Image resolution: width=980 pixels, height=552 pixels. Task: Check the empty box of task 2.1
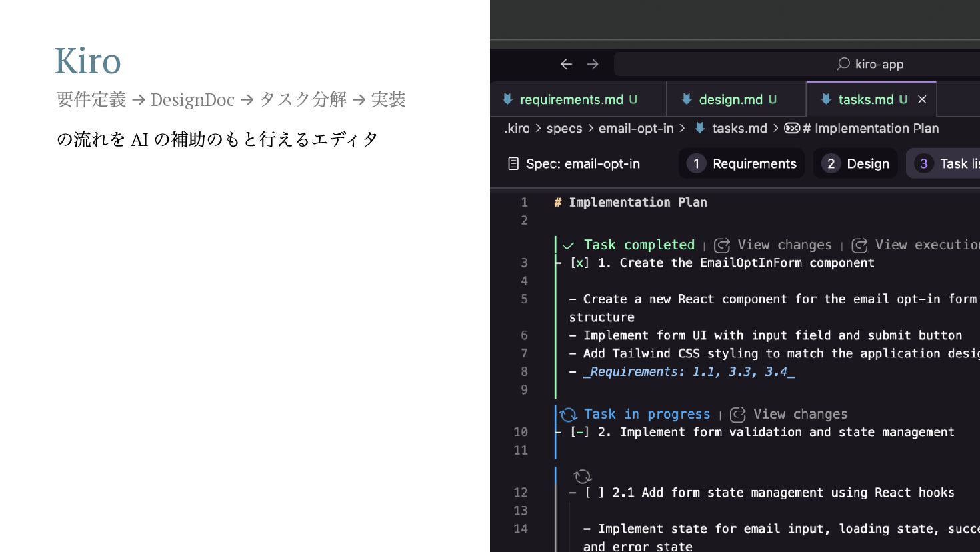tap(595, 493)
